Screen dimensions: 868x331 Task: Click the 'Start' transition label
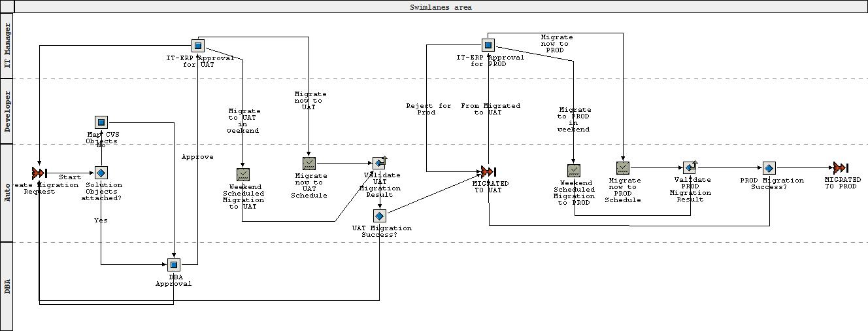tap(70, 177)
